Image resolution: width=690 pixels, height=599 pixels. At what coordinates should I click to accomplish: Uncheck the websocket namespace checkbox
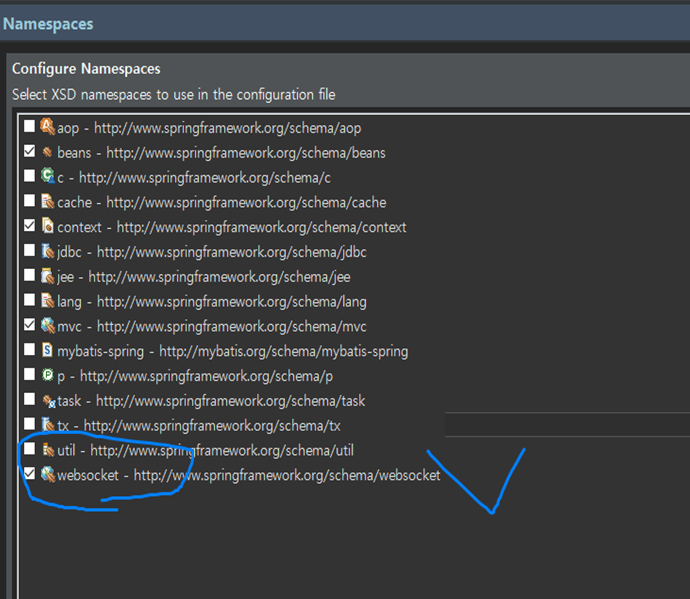pos(29,474)
